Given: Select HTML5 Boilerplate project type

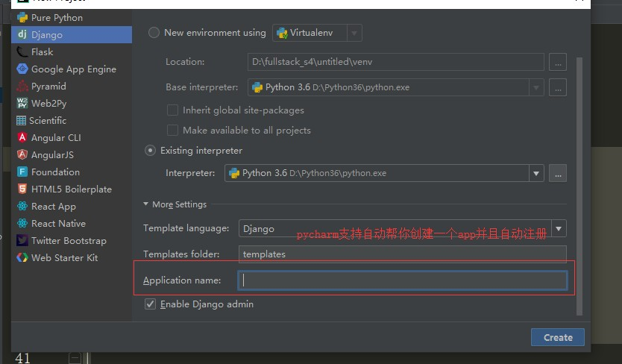Looking at the screenshot, I should 72,189.
